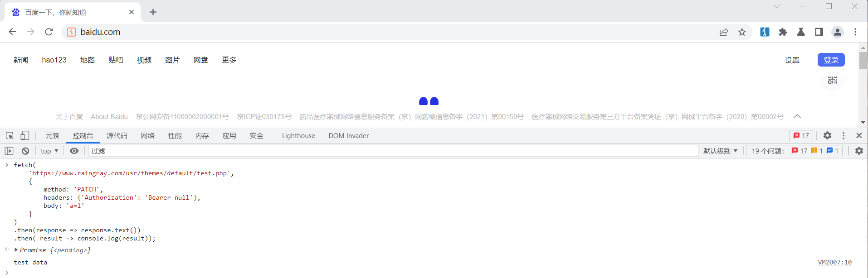Switch to the 元素 DevTools tab
Screen dimensions: 868x278
click(x=52, y=136)
